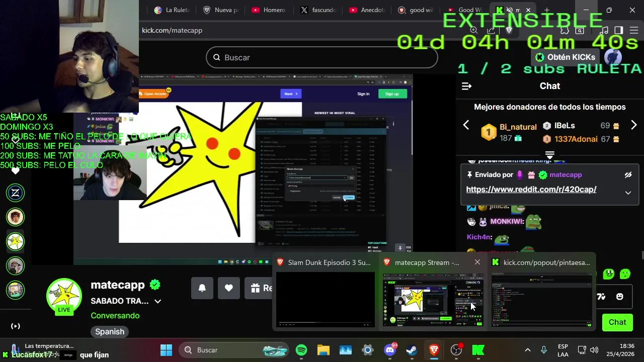Image resolution: width=644 pixels, height=362 pixels.
Task: Open the sidebar channel with yellow star avatar
Action: tap(16, 241)
